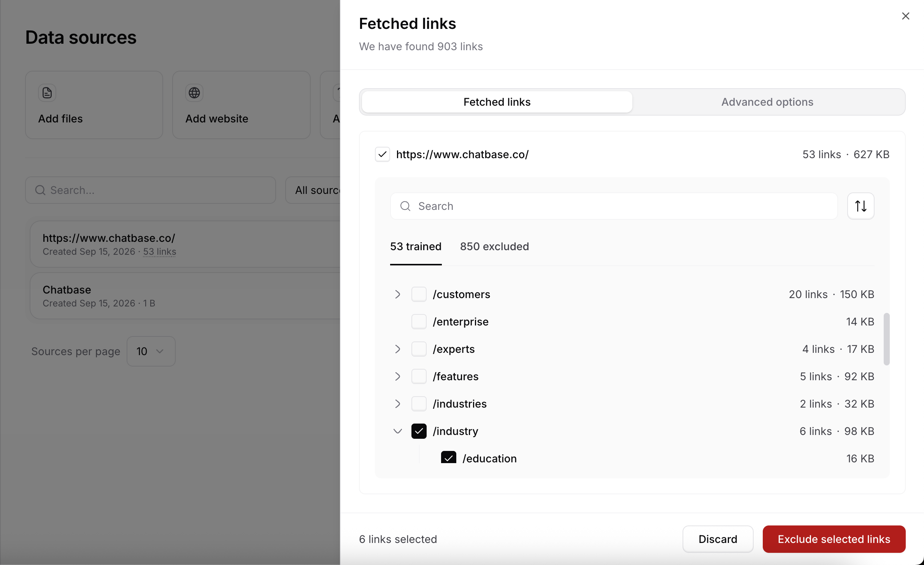Expand the /customers folder
Screen dimensions: 924x565
(397, 294)
